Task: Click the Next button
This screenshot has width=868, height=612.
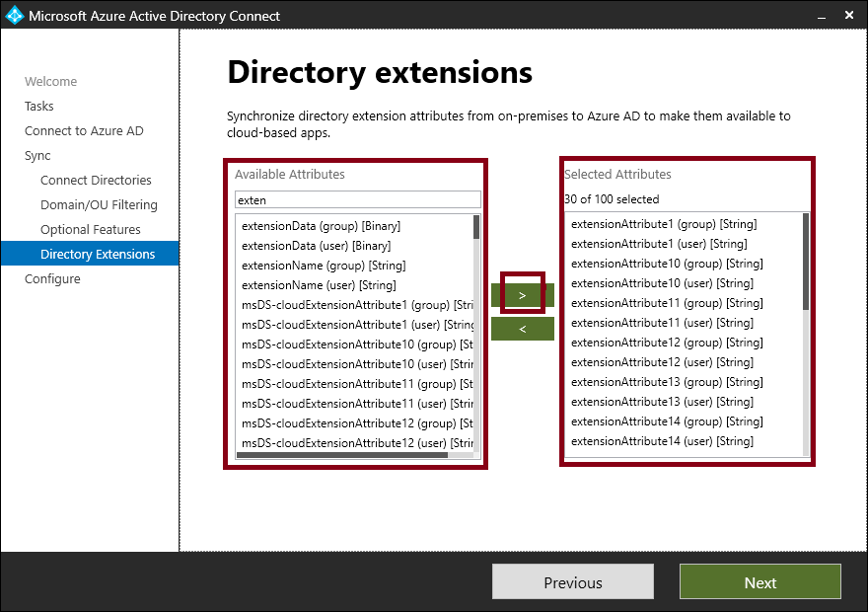Action: 760,582
